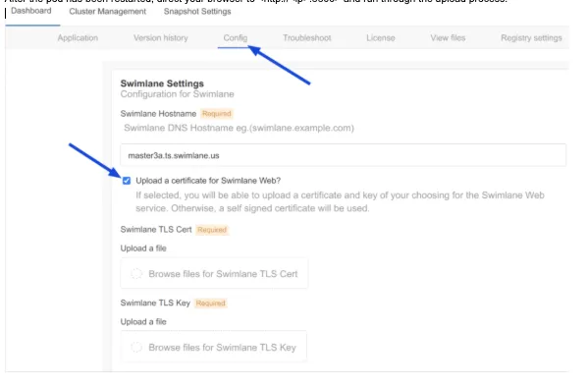Click upload circle icon in TLS Key box
Viewport: 588px width, 387px height.
pos(136,347)
